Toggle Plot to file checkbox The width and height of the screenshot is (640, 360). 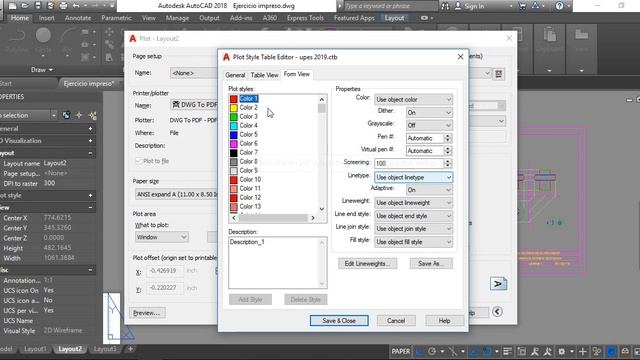[138, 161]
